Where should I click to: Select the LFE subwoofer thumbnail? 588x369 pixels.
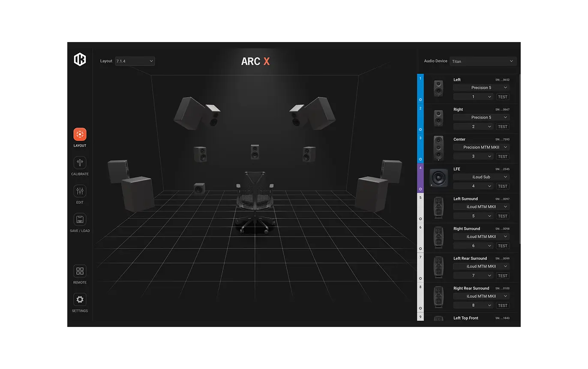(438, 178)
